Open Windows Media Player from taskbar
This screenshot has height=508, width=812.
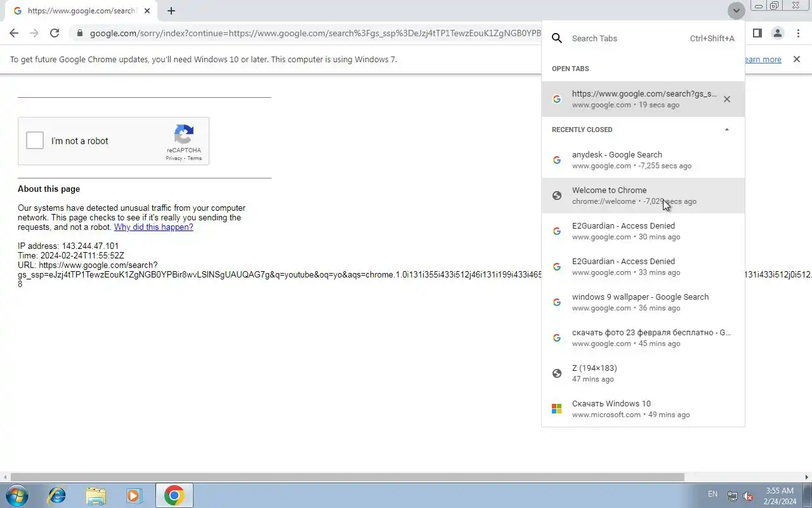coord(134,495)
